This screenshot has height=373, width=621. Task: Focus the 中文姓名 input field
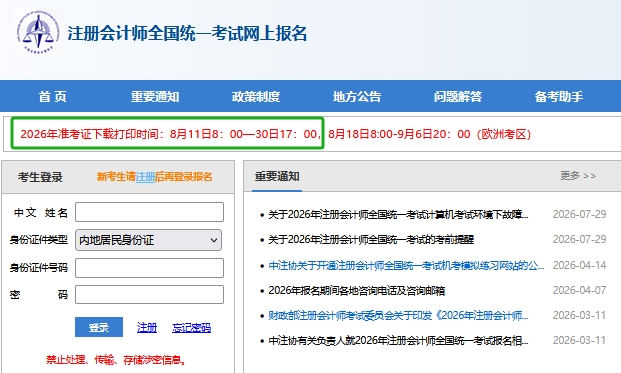tap(149, 212)
